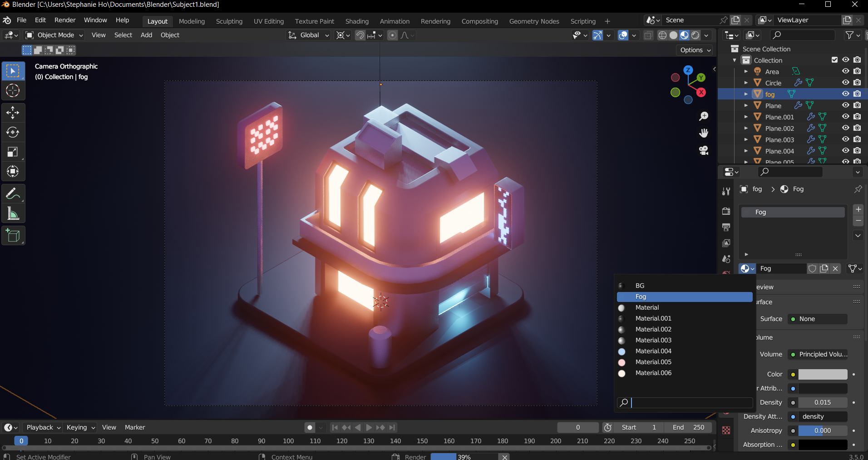This screenshot has height=460, width=868.
Task: Adjust the Density value field
Action: 823,402
